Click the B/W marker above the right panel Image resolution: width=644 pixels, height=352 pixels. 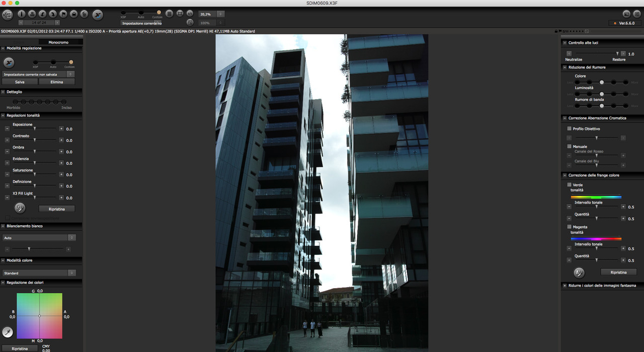(x=566, y=31)
